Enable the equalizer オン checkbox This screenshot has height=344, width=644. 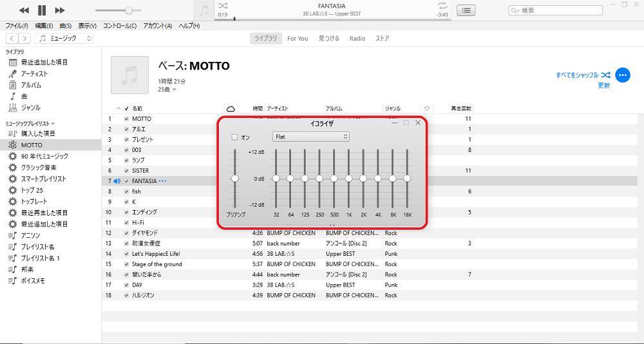click(x=234, y=137)
